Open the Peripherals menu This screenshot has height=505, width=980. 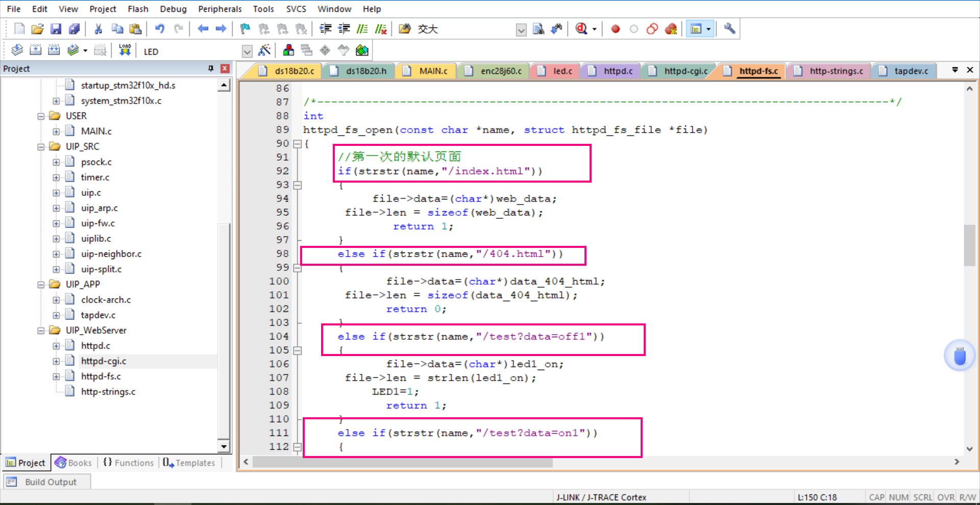click(219, 9)
